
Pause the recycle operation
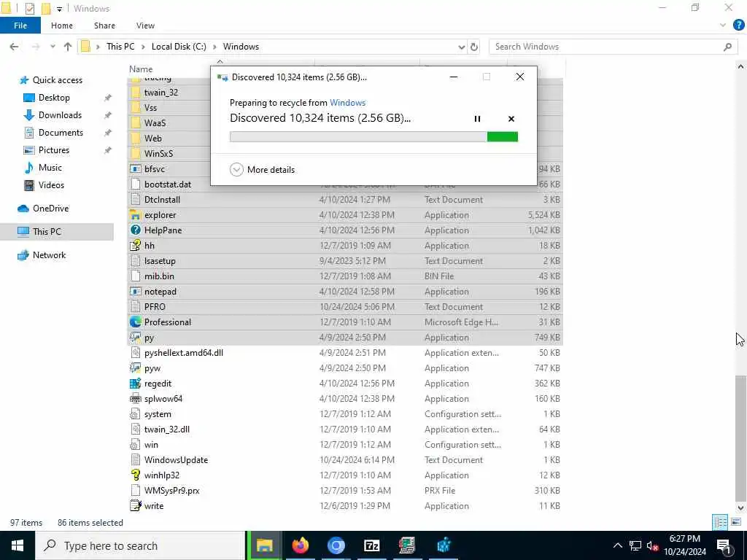(x=477, y=119)
